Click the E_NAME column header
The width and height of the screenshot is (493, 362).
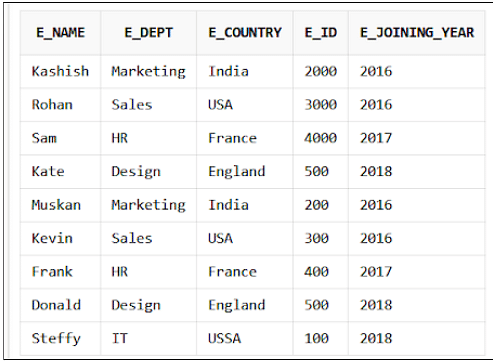coord(60,33)
